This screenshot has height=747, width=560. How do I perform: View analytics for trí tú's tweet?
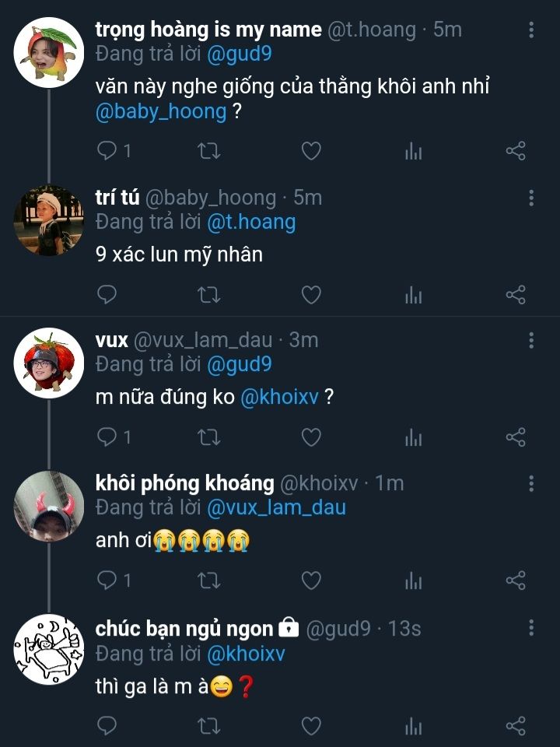click(413, 294)
